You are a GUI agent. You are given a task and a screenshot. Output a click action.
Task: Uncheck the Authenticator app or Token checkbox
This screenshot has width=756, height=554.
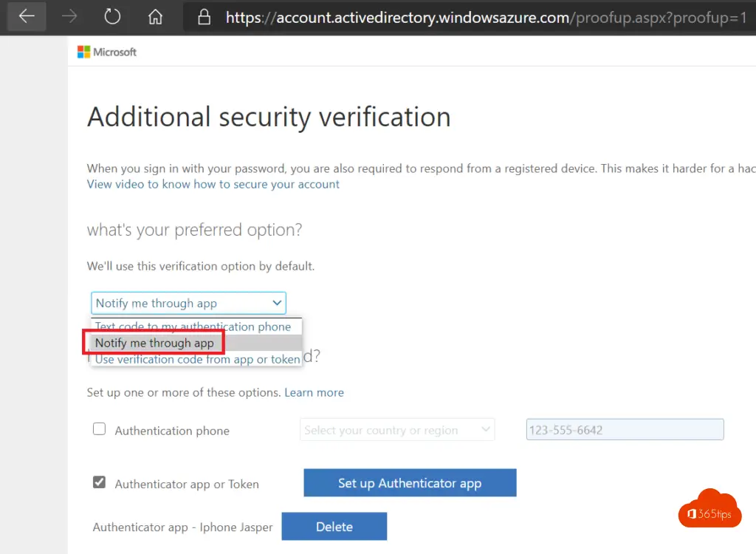tap(100, 482)
